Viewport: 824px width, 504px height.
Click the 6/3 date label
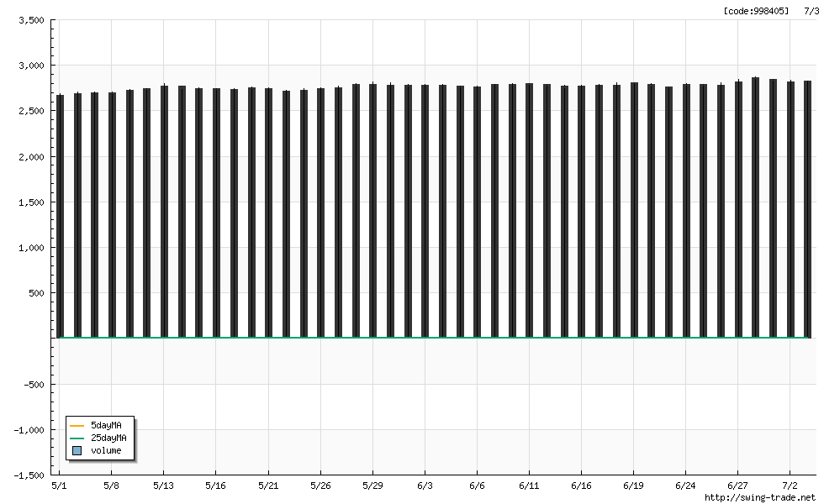tap(425, 486)
